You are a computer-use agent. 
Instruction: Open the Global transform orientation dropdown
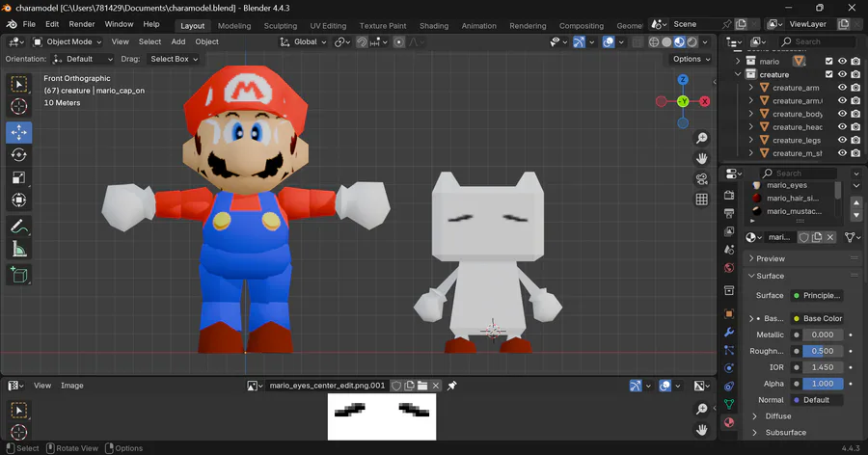click(304, 42)
